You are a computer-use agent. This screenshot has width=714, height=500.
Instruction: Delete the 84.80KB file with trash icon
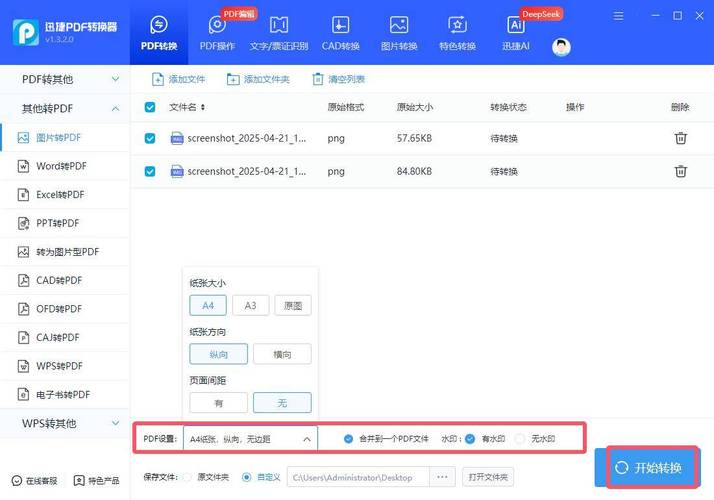tap(680, 171)
